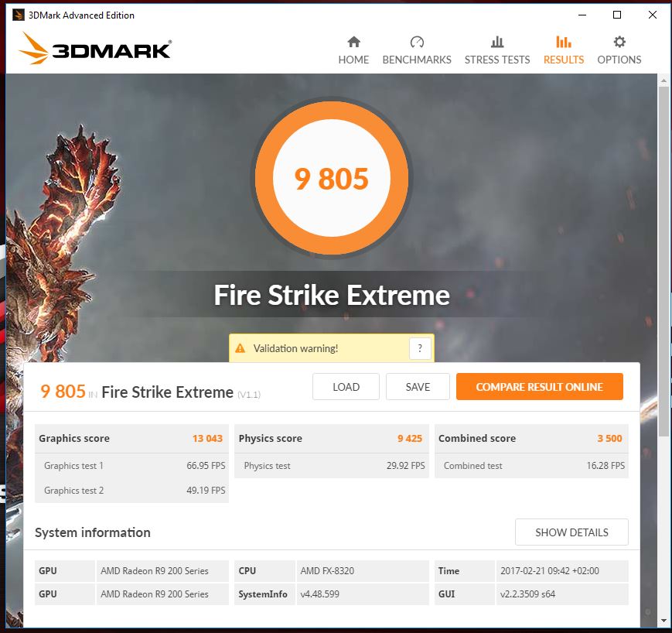672x633 pixels.
Task: Click the scrollbar down arrow
Action: 663,621
